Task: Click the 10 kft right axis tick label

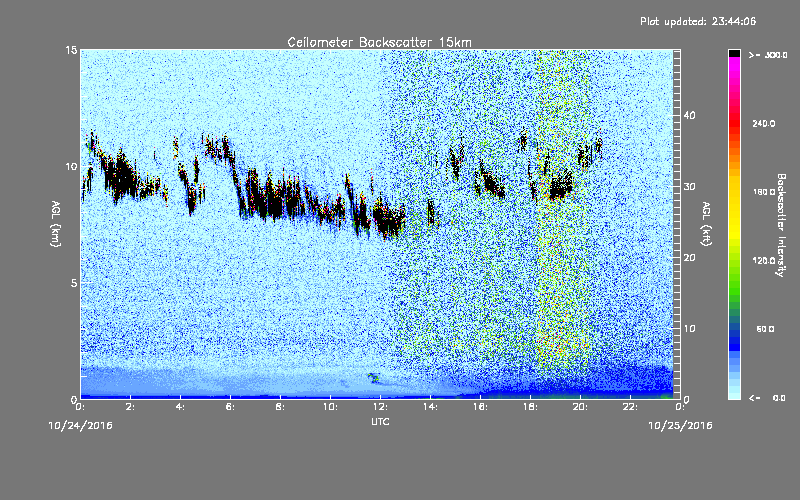Action: 689,329
